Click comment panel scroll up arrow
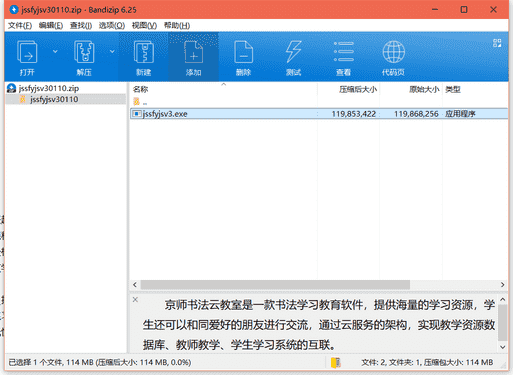Image resolution: width=513 pixels, height=375 pixels. coord(503,299)
